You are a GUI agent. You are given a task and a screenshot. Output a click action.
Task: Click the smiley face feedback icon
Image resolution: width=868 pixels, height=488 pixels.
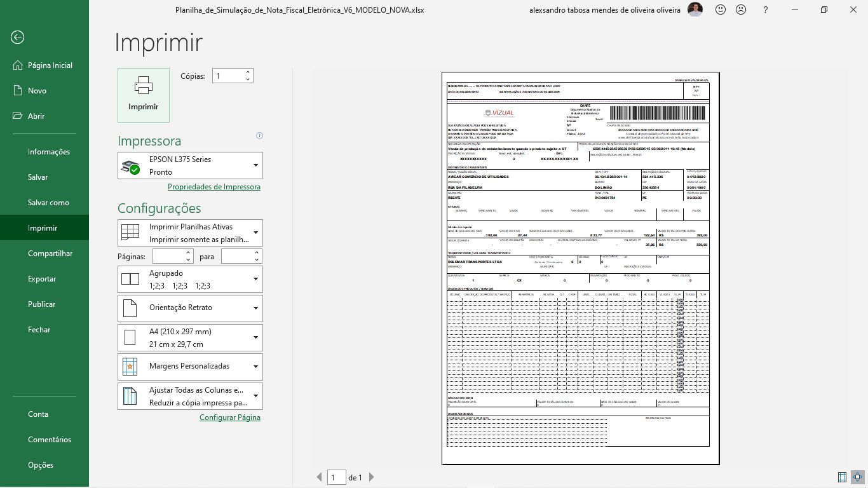[721, 10]
